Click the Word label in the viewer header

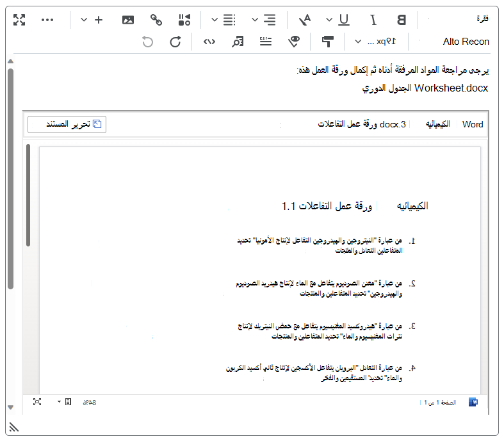(473, 124)
